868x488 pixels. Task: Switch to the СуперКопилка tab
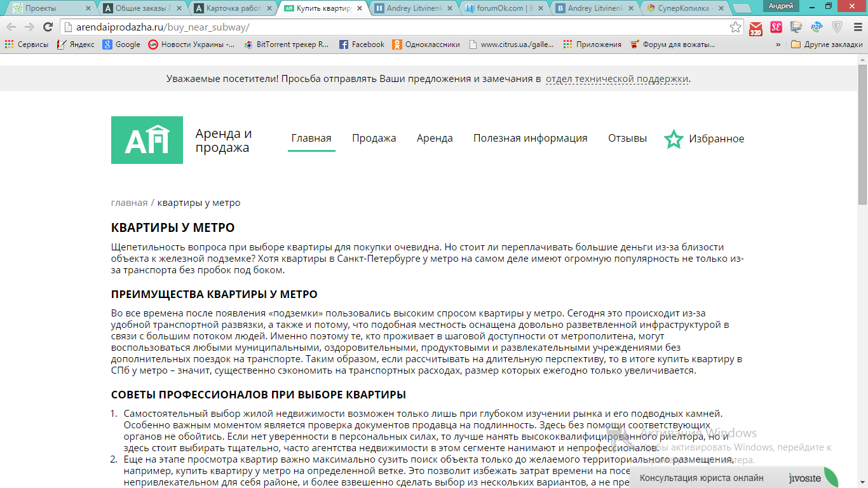coord(686,8)
